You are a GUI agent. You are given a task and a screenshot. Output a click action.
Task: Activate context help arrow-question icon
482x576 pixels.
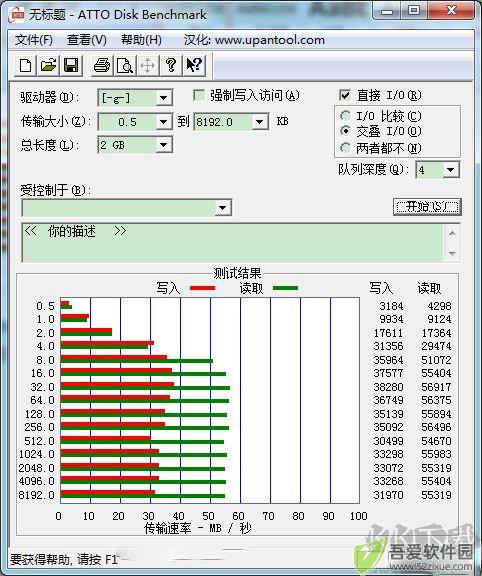point(194,65)
